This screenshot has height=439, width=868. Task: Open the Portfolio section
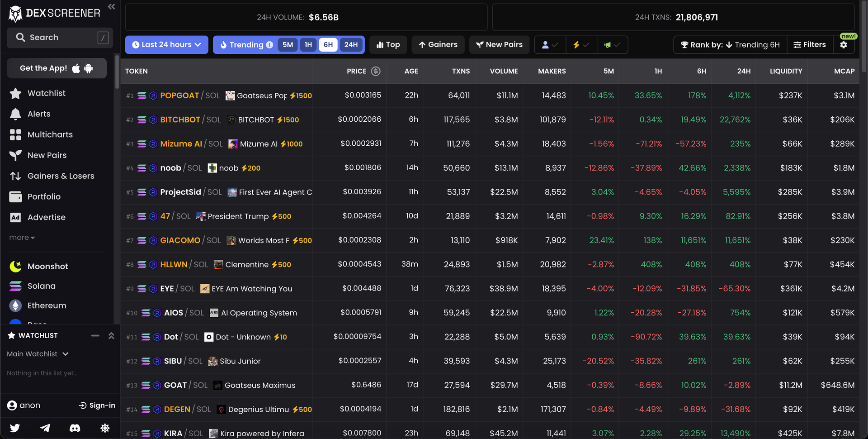coord(44,196)
